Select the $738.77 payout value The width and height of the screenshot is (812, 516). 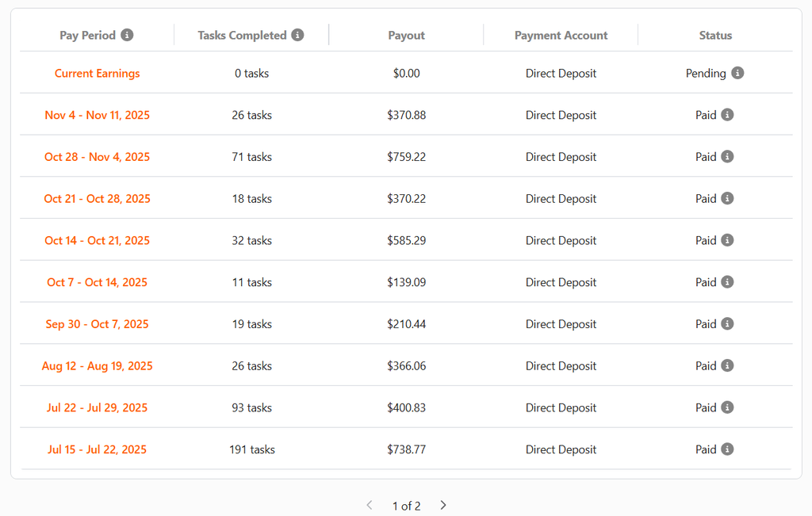(407, 449)
